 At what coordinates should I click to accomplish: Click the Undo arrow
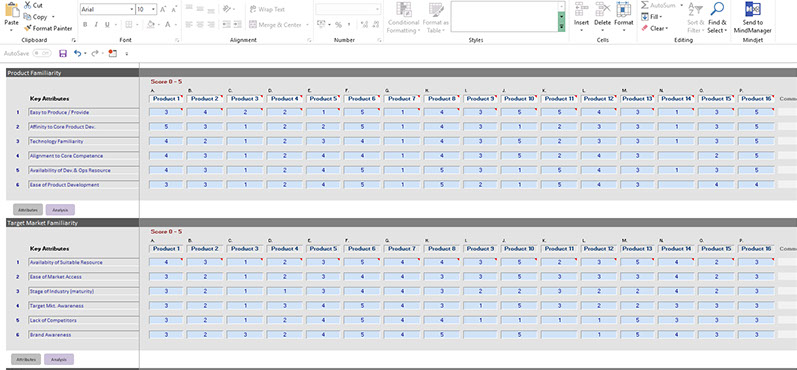pyautogui.click(x=77, y=53)
